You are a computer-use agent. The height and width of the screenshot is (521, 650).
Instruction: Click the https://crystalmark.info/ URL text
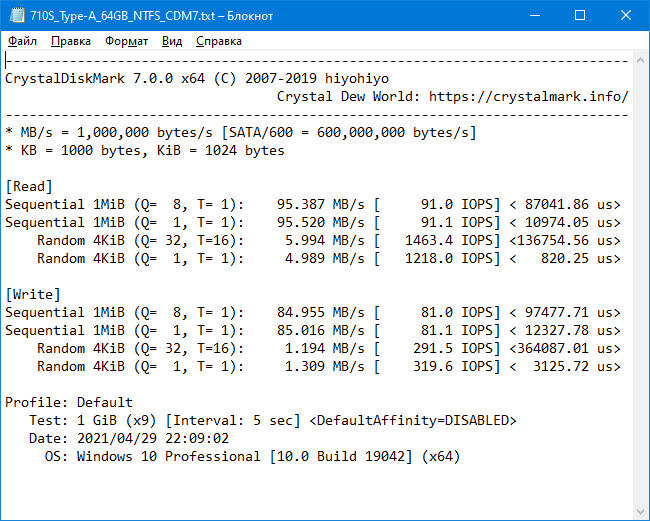529,97
